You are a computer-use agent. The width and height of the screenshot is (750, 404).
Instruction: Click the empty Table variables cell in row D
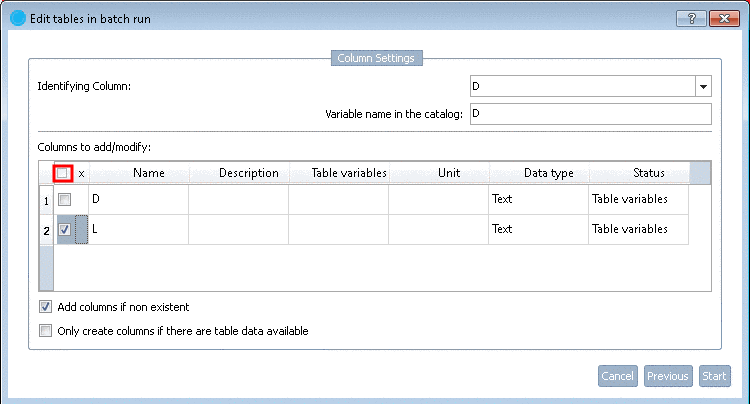pos(339,199)
